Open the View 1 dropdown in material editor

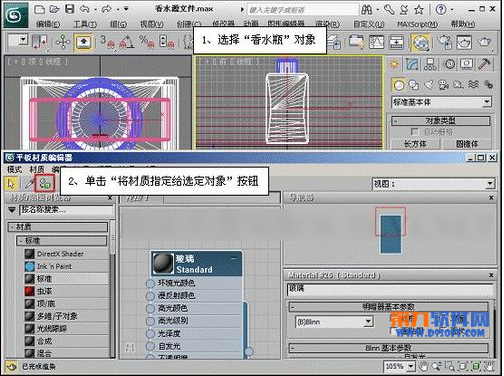(490, 183)
